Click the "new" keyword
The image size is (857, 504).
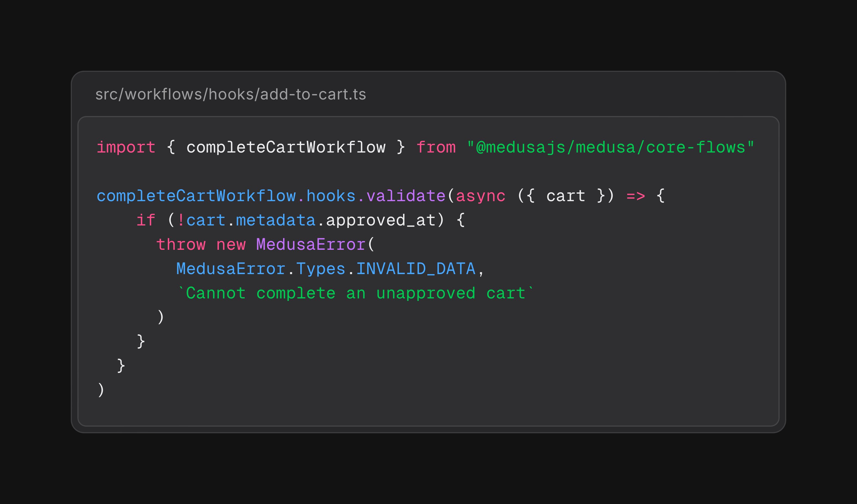[231, 245]
